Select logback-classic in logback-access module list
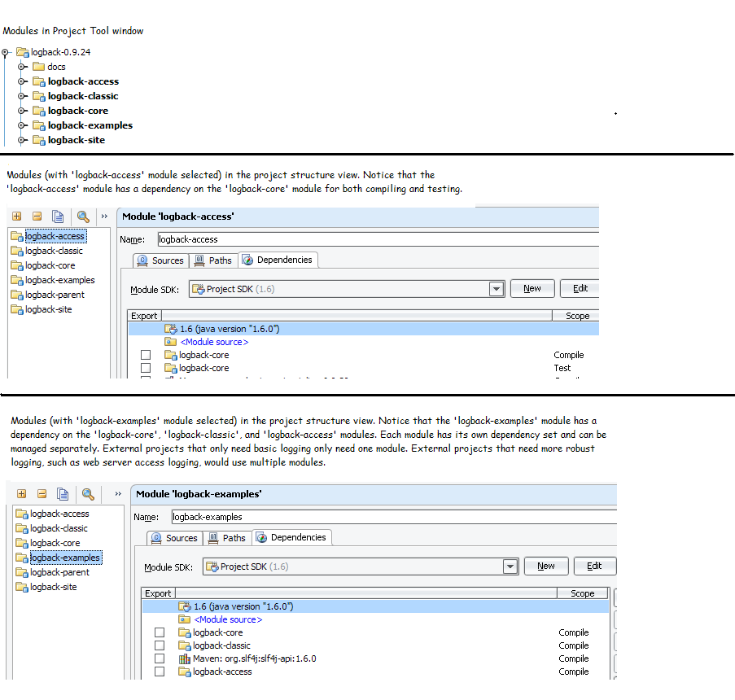The width and height of the screenshot is (735, 700). point(54,251)
